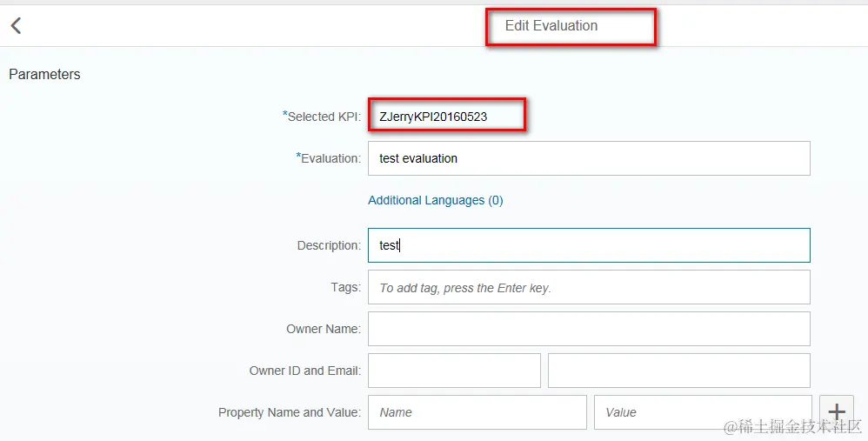Click the Selected KPI field label
Image resolution: width=868 pixels, height=441 pixels.
click(324, 117)
